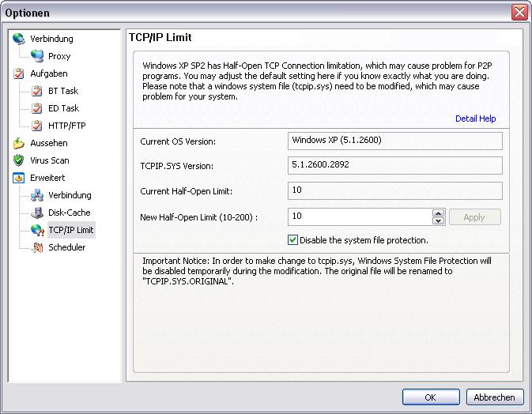Viewport: 532px width, 414px height.
Task: Click the TCP/IP Limit page heading
Action: 160,37
